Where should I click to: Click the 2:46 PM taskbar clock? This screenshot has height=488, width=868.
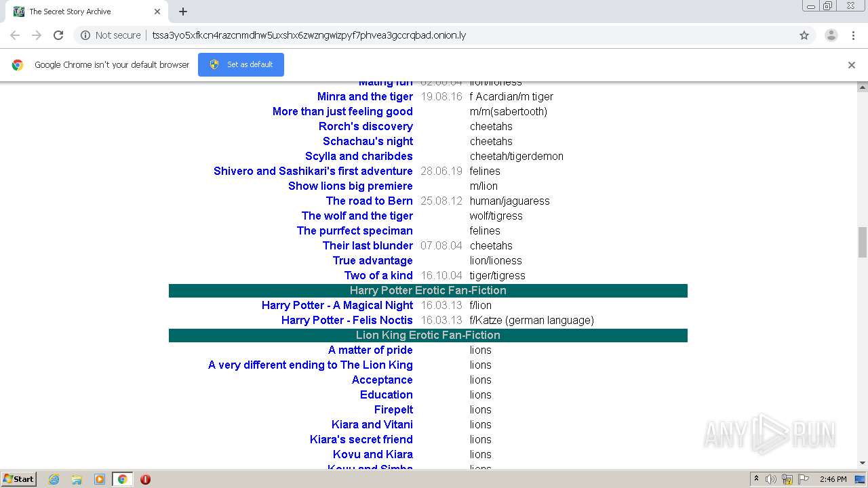[x=833, y=479]
